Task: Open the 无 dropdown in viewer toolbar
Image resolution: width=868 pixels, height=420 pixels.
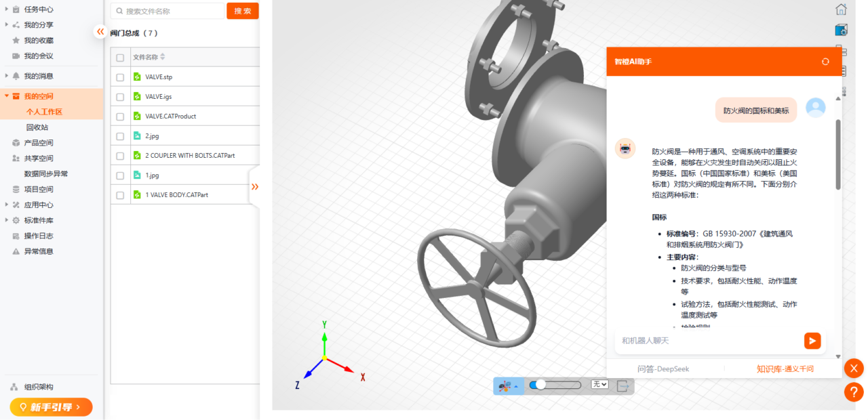Action: tap(599, 385)
